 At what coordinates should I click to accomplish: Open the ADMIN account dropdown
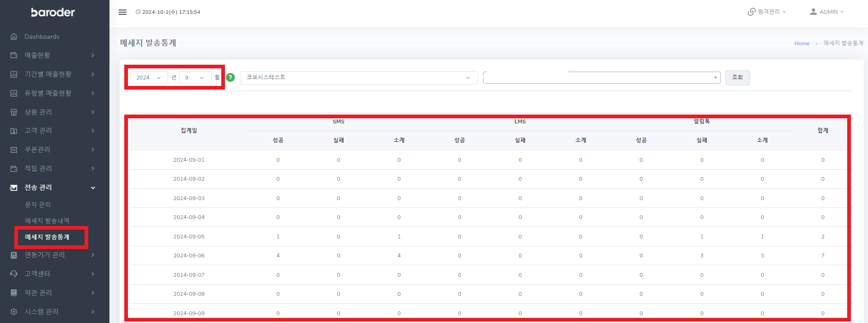point(827,12)
